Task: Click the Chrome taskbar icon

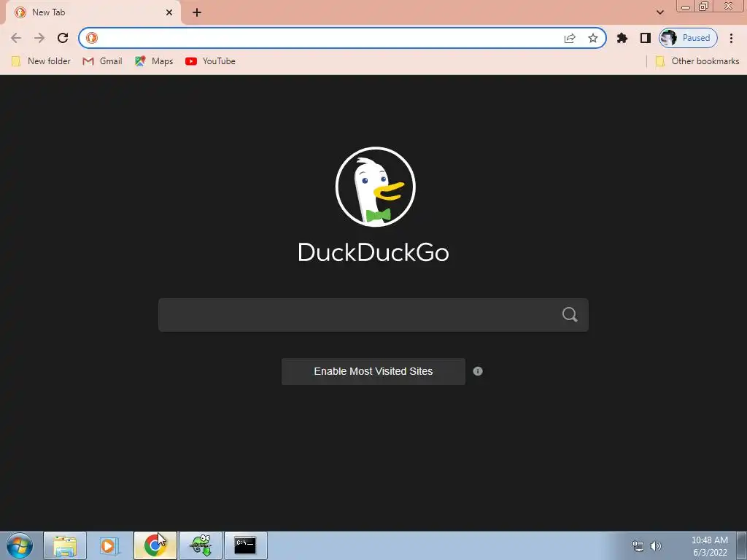Action: [x=155, y=545]
